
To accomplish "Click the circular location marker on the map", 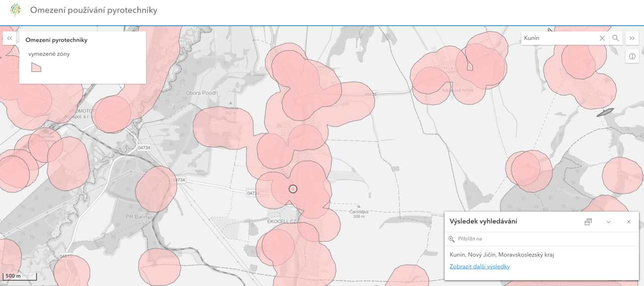I will click(293, 189).
